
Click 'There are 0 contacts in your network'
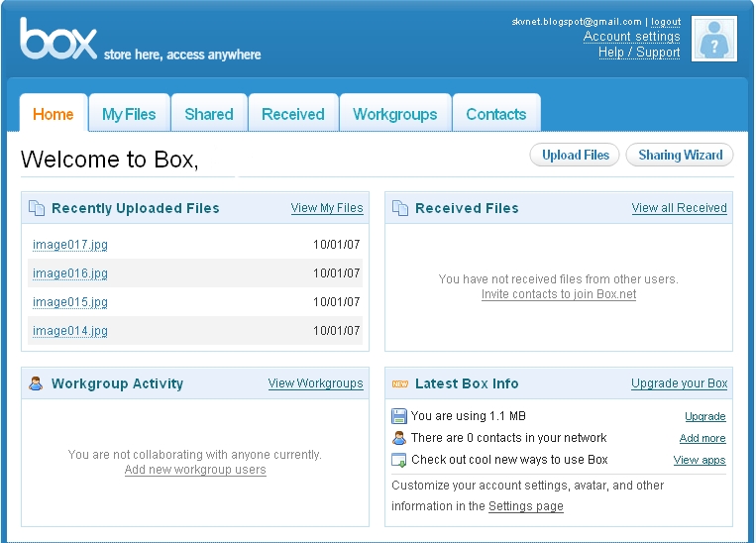click(508, 437)
